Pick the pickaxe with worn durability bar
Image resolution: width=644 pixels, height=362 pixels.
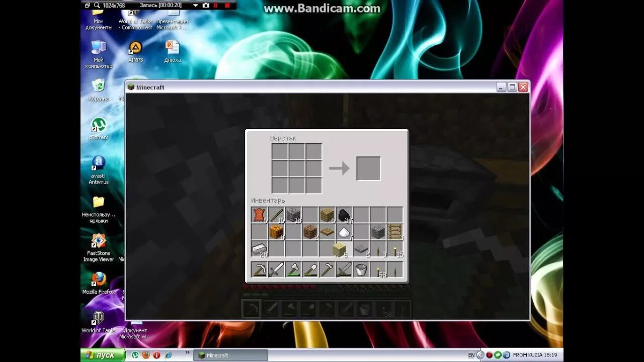point(259,269)
